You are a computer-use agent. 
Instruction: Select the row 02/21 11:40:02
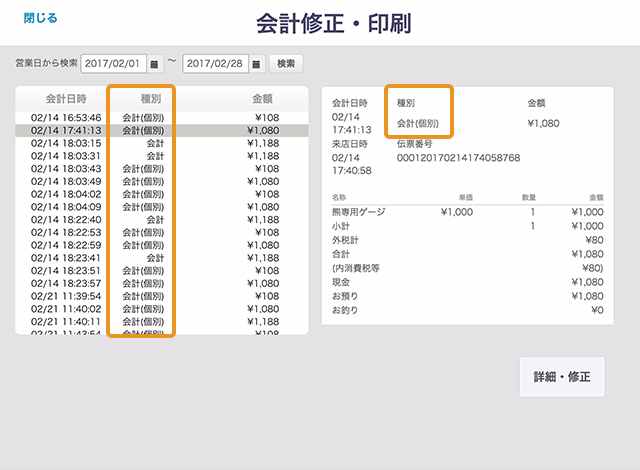(162, 309)
